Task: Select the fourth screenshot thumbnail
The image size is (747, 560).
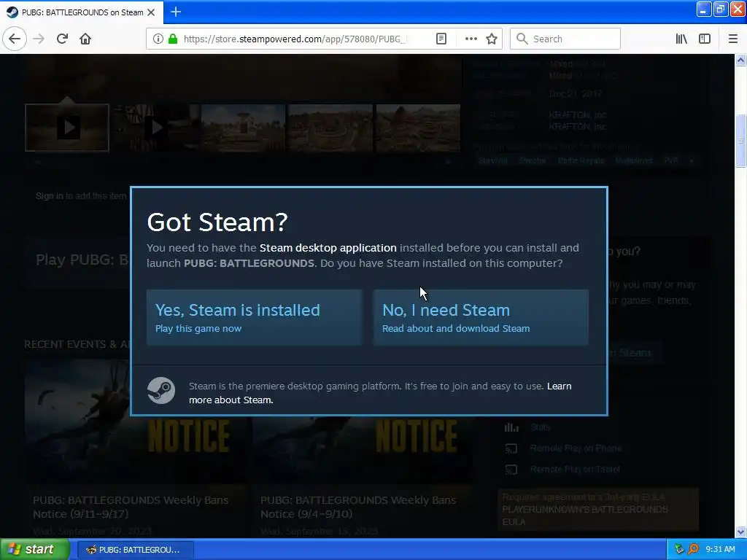Action: tap(330, 128)
